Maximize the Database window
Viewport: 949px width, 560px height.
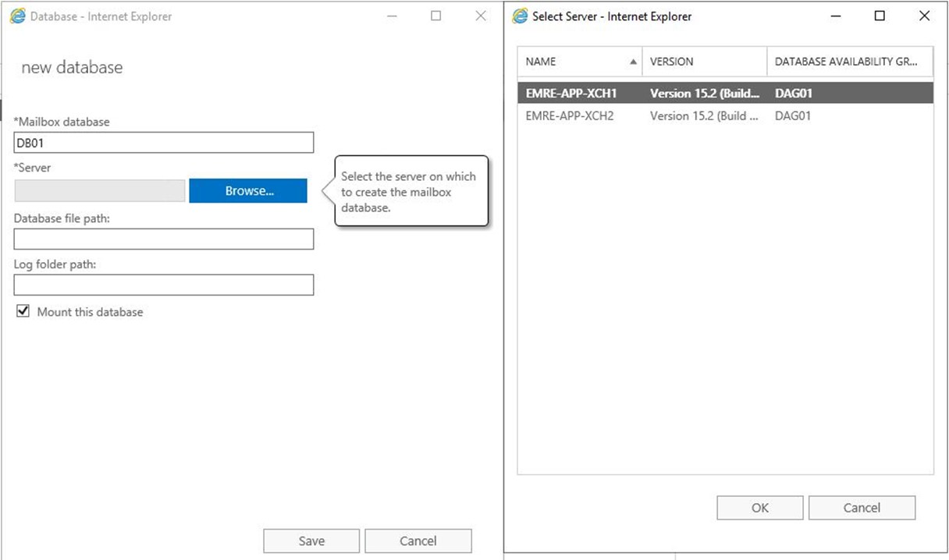click(436, 16)
